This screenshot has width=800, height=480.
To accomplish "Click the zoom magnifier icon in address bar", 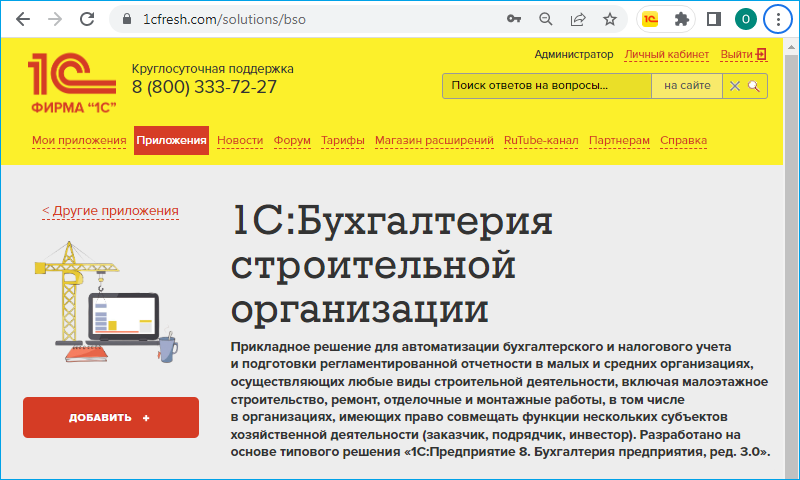I will tap(546, 19).
